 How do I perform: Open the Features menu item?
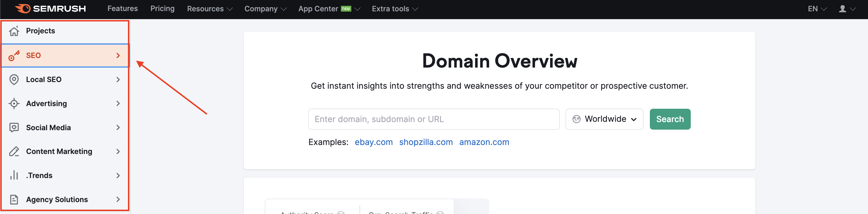(122, 8)
